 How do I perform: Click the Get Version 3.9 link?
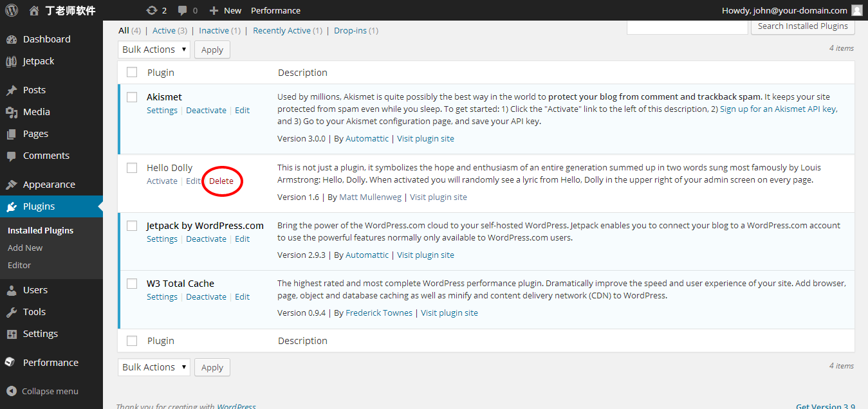pos(826,406)
